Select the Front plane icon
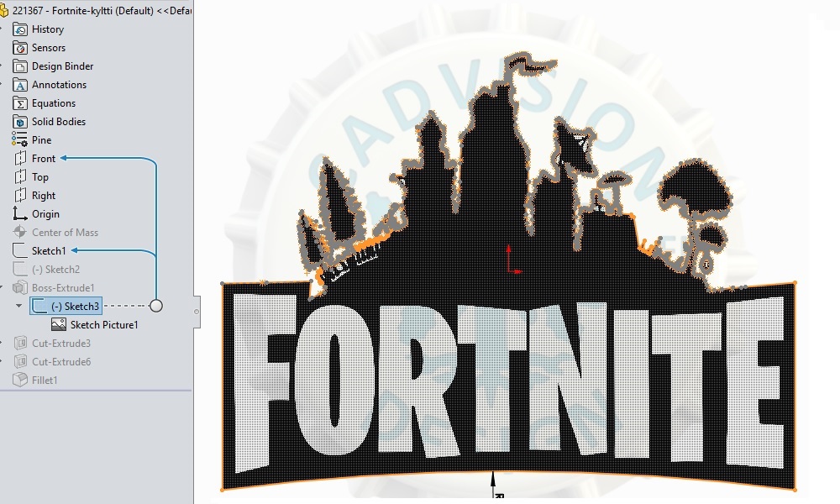Viewport: 840px width, 504px height. tap(20, 159)
